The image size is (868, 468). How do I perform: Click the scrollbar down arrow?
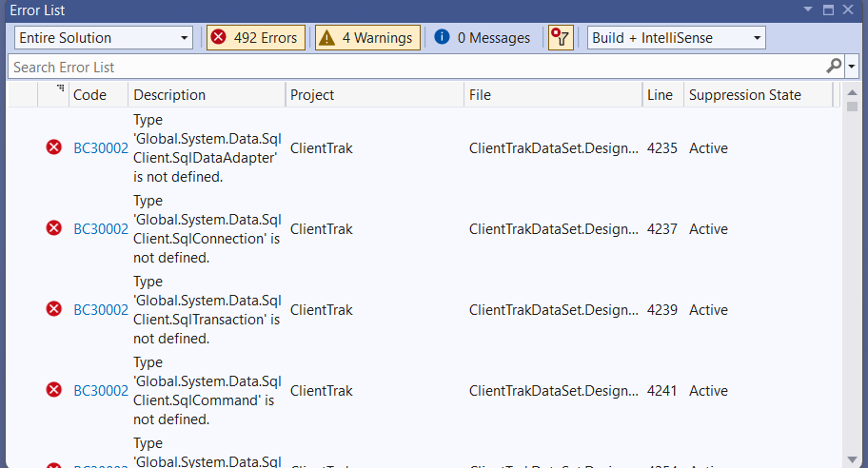(x=853, y=459)
